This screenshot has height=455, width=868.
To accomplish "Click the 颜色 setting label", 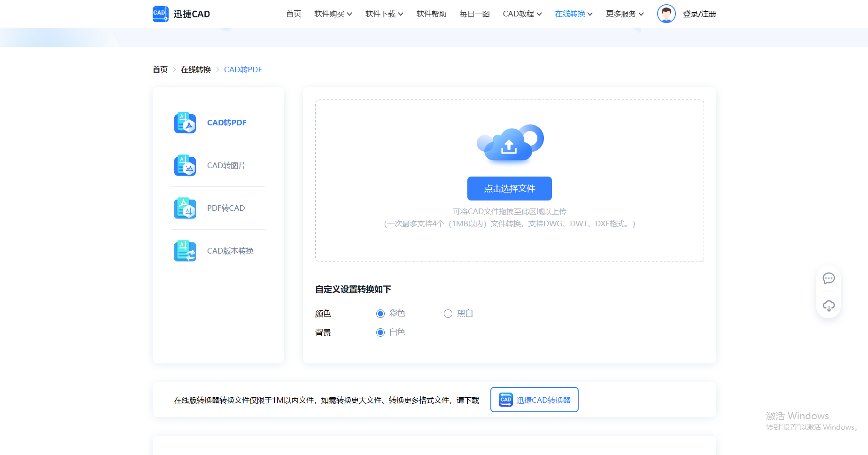I will pos(323,314).
